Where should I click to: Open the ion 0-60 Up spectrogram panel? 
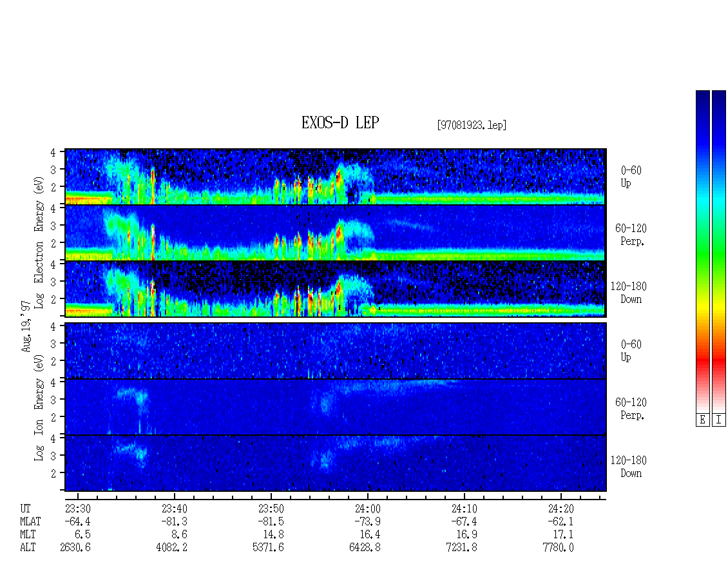pyautogui.click(x=336, y=351)
